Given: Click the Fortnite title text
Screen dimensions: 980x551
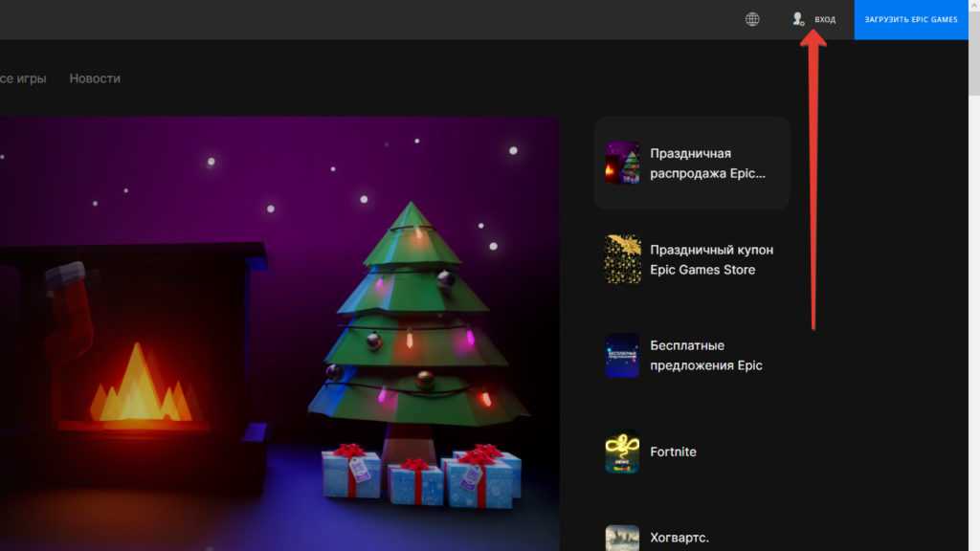Looking at the screenshot, I should pyautogui.click(x=673, y=452).
